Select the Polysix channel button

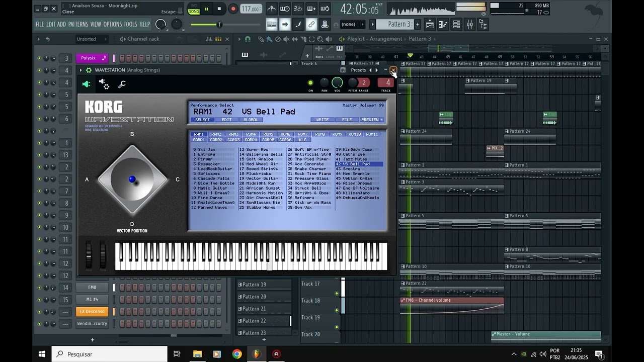click(92, 58)
